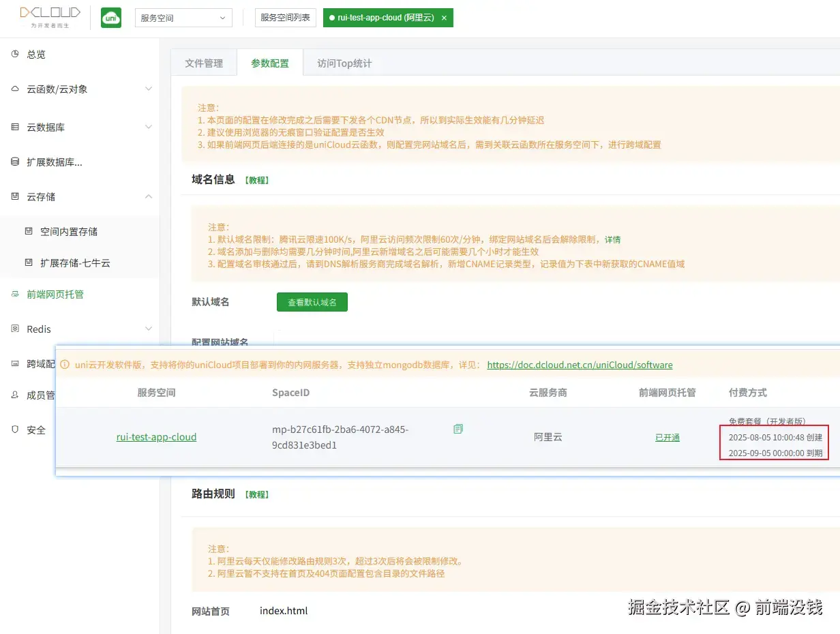Expand the Redis menu chevron
Image resolution: width=840 pixels, height=634 pixels.
coord(149,329)
